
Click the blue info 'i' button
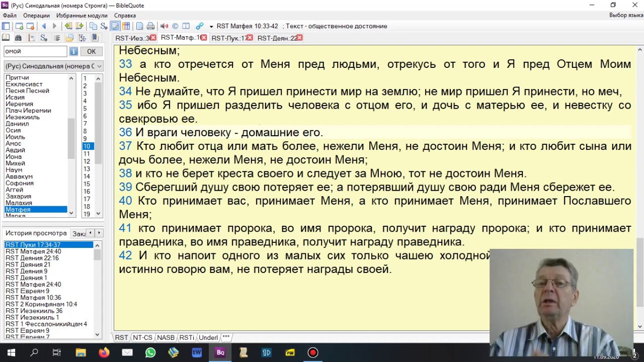(73, 51)
